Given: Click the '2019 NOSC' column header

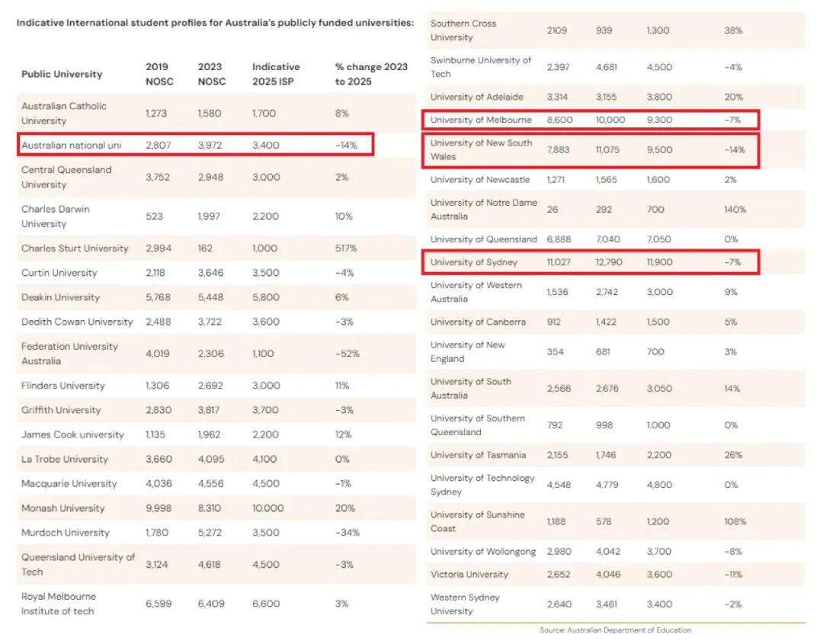Looking at the screenshot, I should 158,74.
